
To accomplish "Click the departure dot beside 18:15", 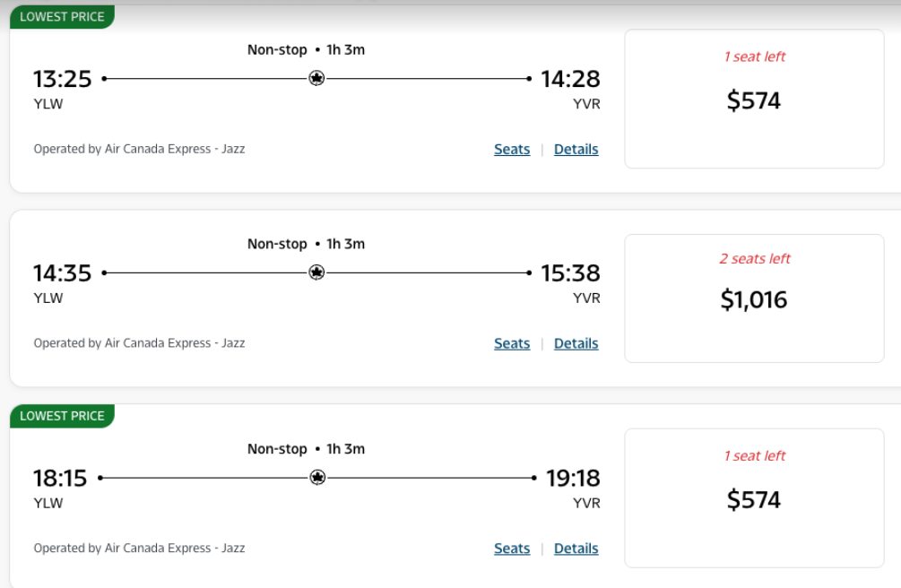I will (102, 478).
